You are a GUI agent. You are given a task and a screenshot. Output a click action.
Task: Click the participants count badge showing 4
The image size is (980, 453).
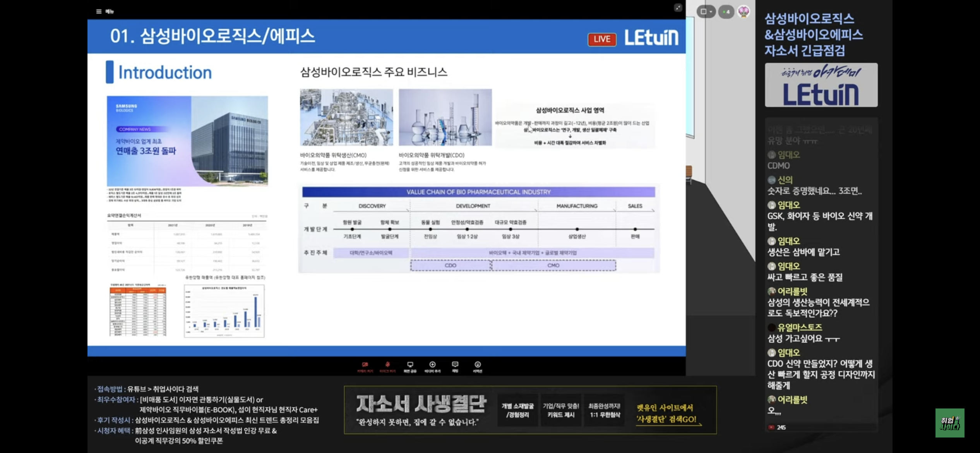pos(726,12)
